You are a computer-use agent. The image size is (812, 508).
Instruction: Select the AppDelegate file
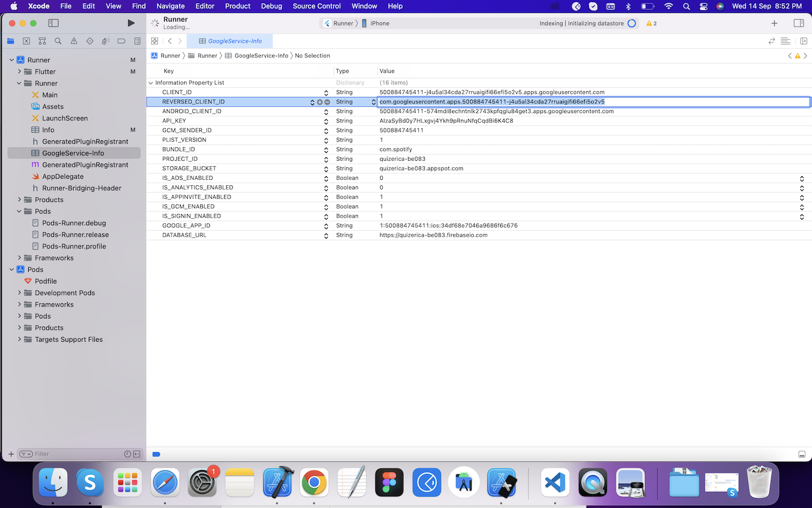coord(63,177)
